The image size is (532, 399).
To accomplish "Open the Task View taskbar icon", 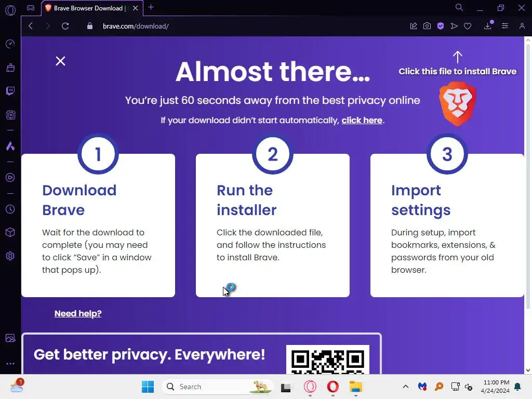I will point(286,387).
